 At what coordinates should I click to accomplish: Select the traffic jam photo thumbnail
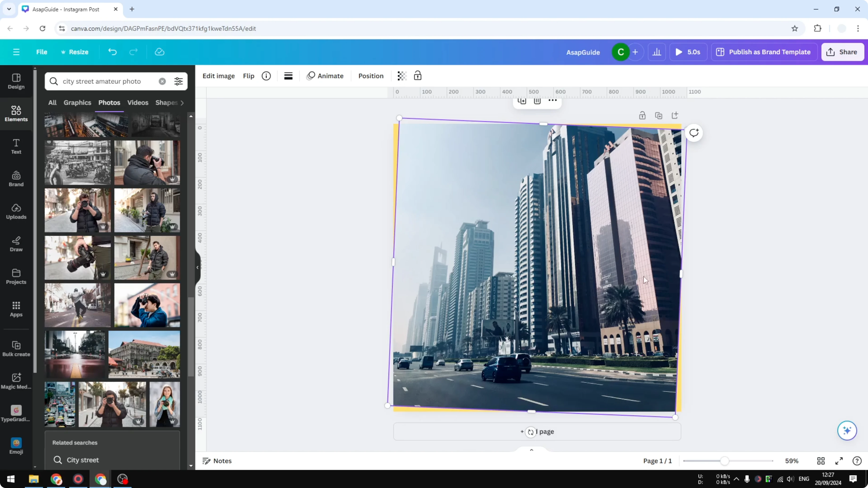[60, 404]
